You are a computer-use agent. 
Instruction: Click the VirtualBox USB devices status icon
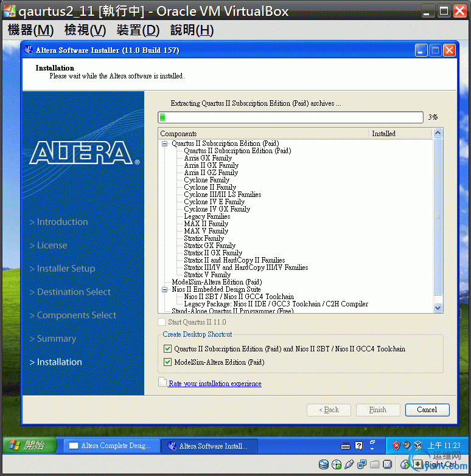point(349,464)
